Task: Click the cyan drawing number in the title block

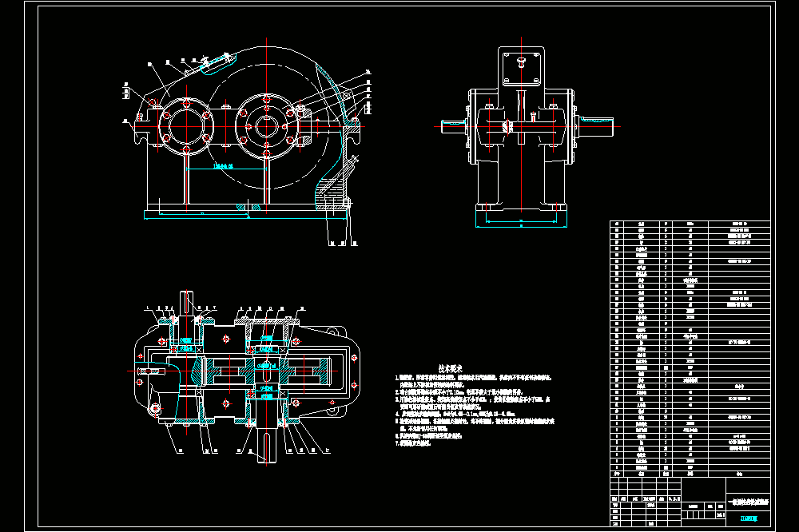Action: [x=748, y=518]
